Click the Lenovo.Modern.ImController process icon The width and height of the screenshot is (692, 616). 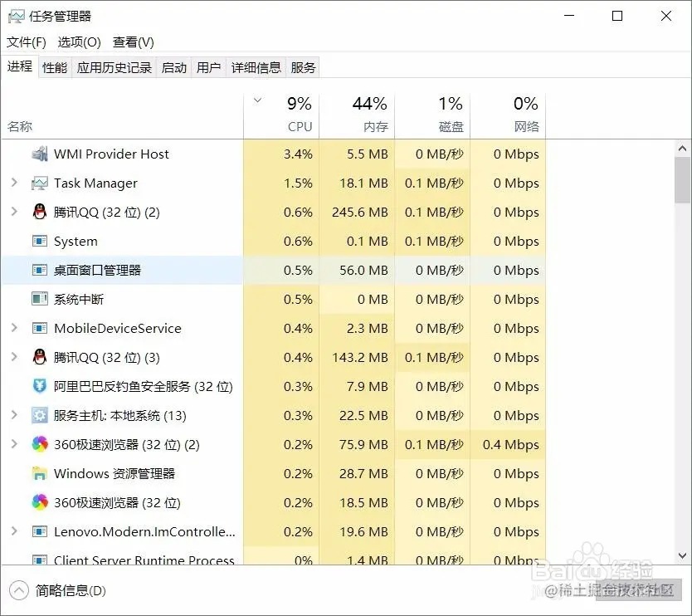(x=40, y=531)
